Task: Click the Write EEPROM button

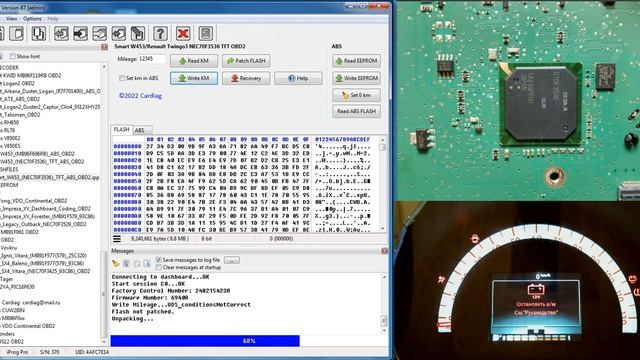Action: [x=356, y=78]
